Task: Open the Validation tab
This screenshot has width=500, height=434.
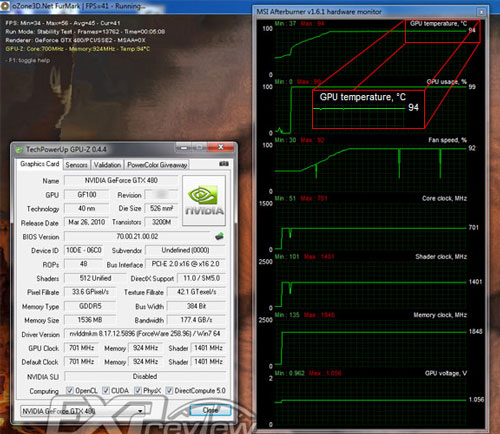Action: pyautogui.click(x=107, y=165)
